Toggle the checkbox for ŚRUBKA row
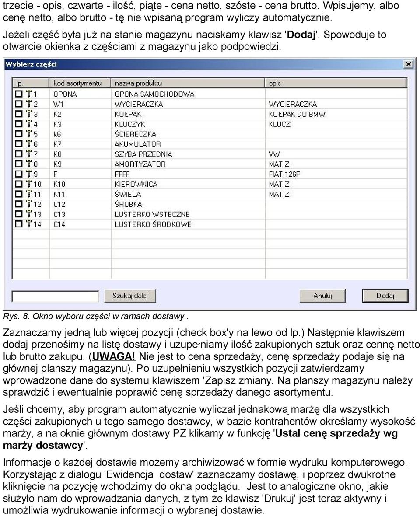 click(19, 204)
